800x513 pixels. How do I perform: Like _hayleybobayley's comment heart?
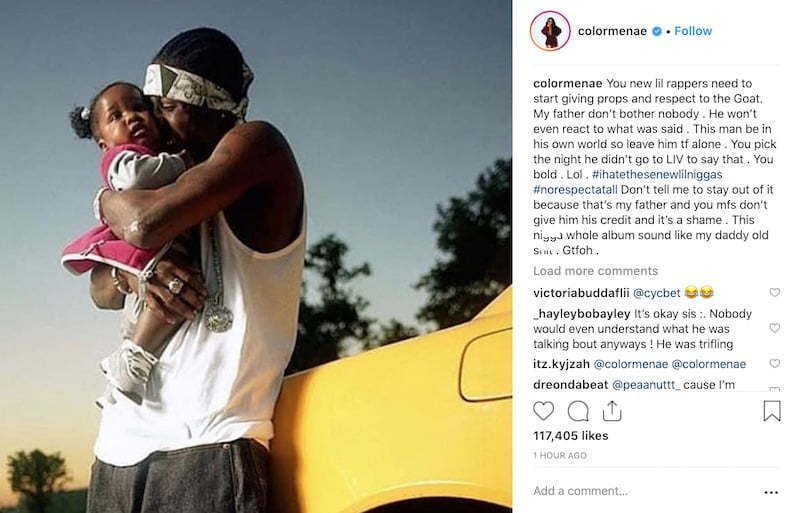tap(774, 328)
